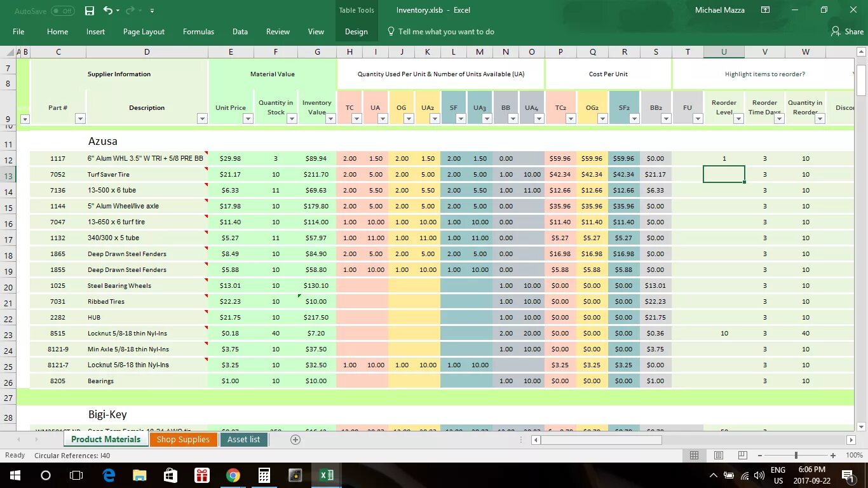
Task: Launch Microsoft Edge from taskbar
Action: pyautogui.click(x=109, y=475)
